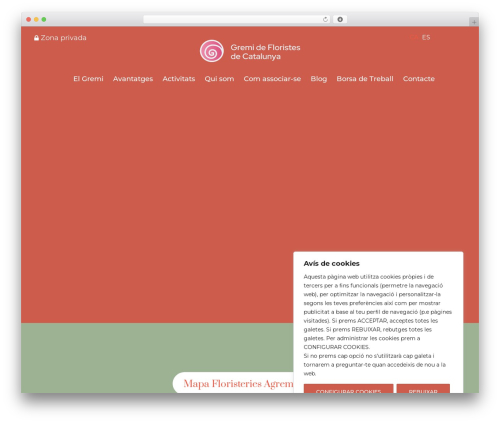Go to Borsa de Treball
Screen dimensions: 500x423
(x=365, y=79)
